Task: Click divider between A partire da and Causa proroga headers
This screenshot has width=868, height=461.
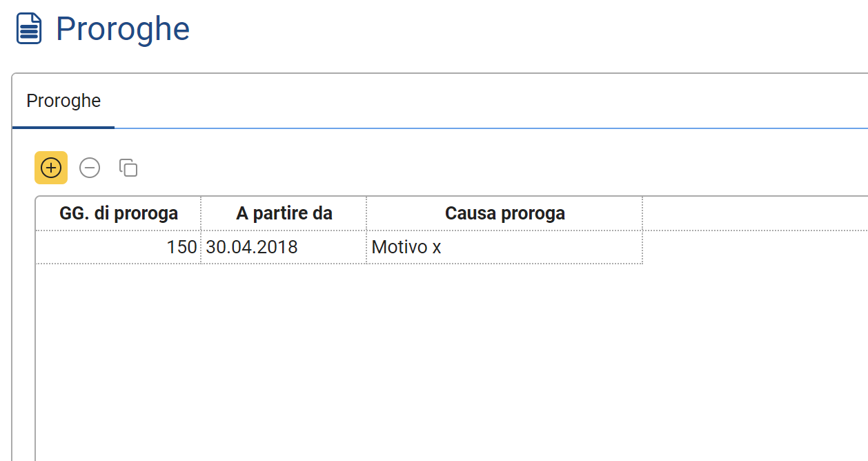Action: 366,214
